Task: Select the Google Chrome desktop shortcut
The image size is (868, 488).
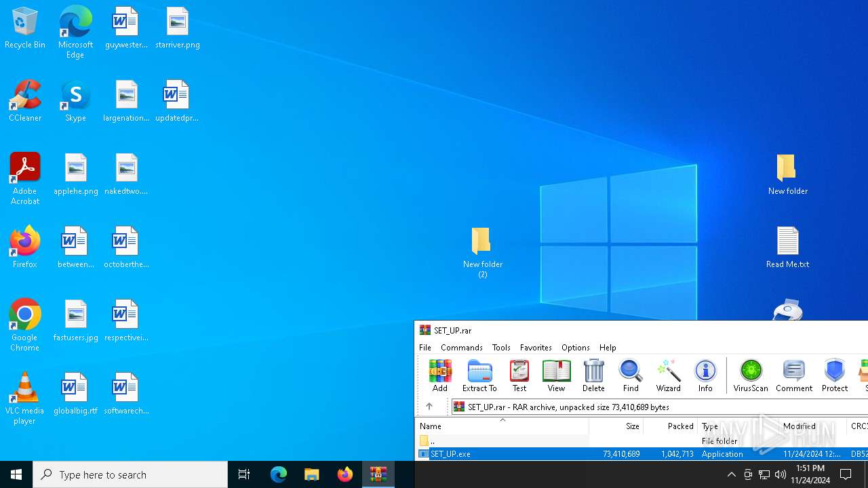Action: 25,325
